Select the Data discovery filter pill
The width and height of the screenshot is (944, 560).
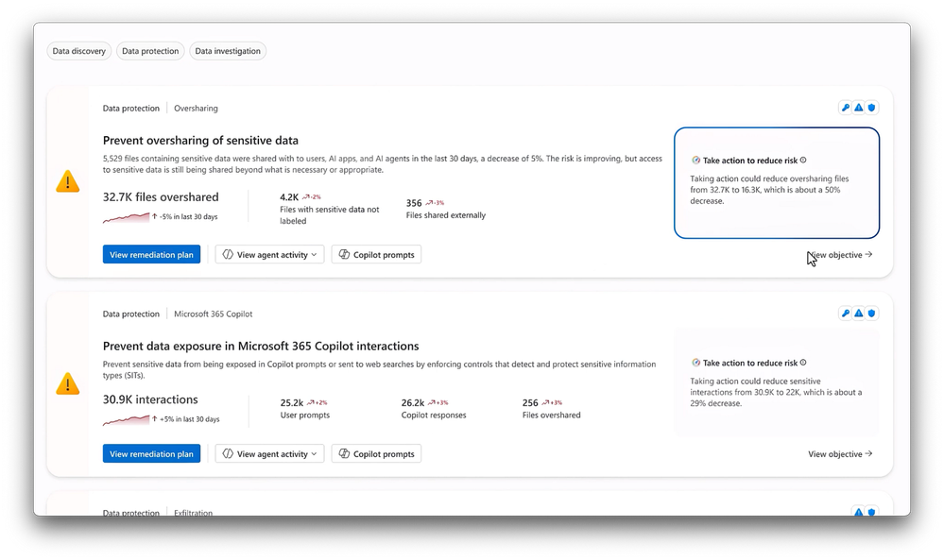click(79, 51)
